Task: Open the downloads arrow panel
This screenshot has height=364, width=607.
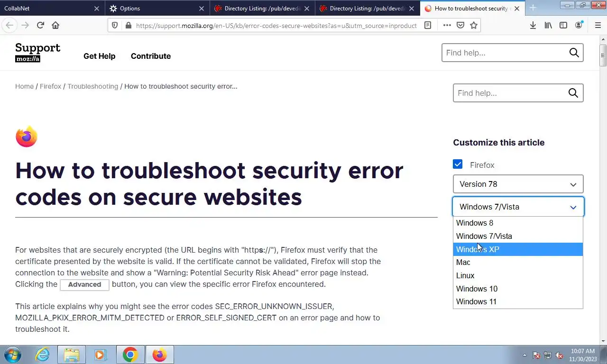Action: coord(533,26)
